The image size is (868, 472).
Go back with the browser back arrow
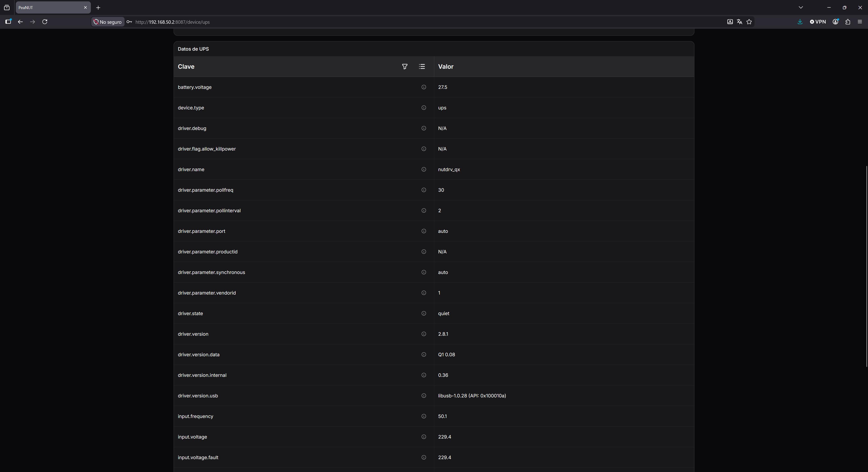tap(20, 22)
